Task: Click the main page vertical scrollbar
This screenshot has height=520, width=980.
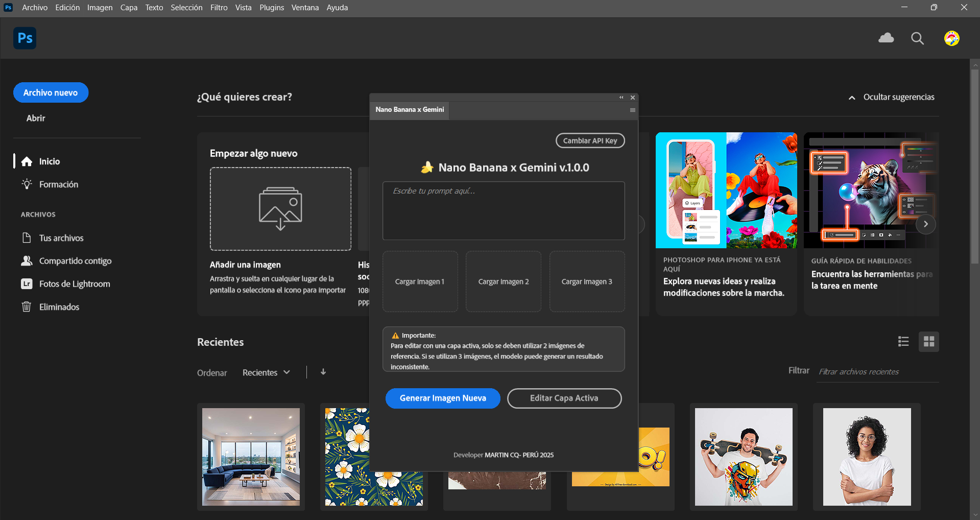Action: coord(975,167)
